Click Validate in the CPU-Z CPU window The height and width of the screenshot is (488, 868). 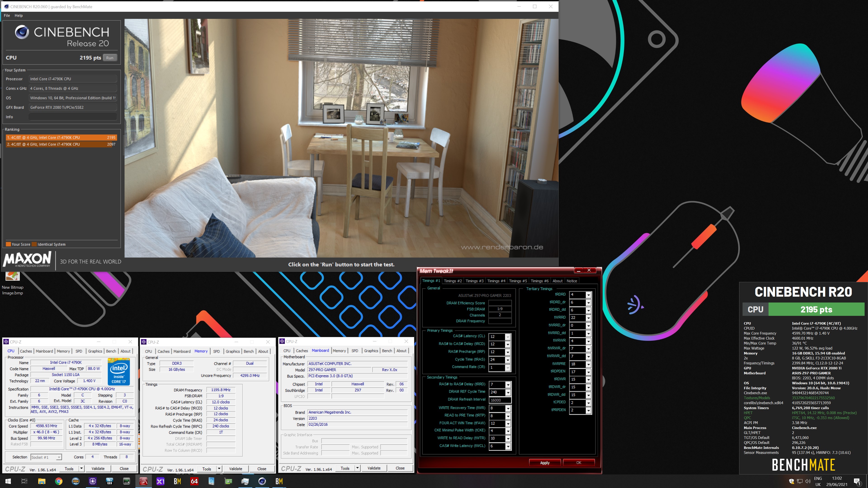[98, 469]
